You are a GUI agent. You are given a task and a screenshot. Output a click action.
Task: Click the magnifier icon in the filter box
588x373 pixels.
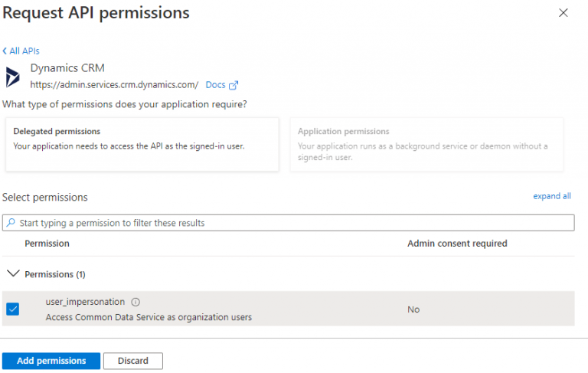pos(10,223)
